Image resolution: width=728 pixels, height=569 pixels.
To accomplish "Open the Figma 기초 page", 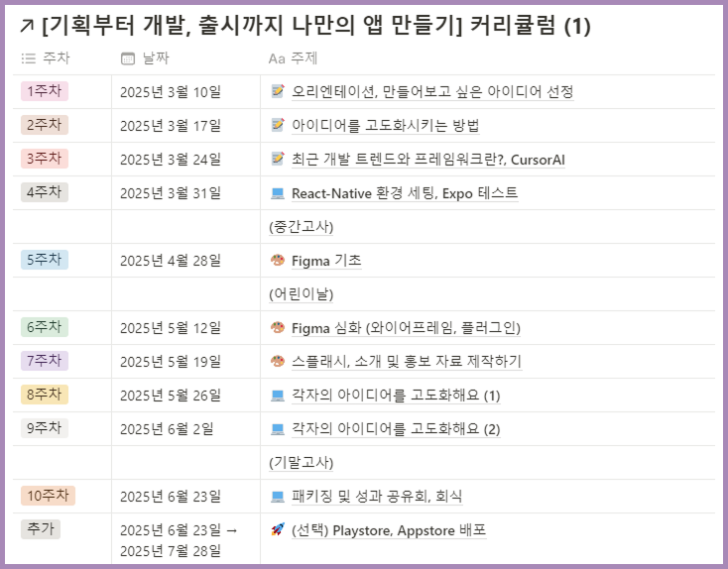I will pos(326,261).
